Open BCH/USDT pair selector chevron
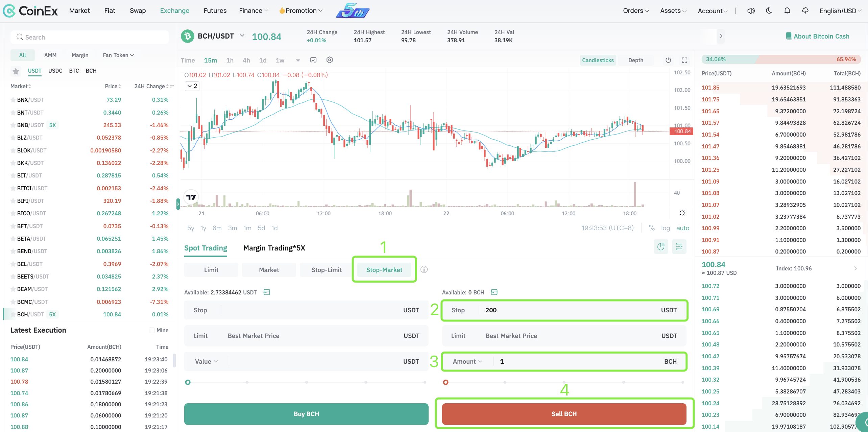This screenshot has height=432, width=868. 242,35
